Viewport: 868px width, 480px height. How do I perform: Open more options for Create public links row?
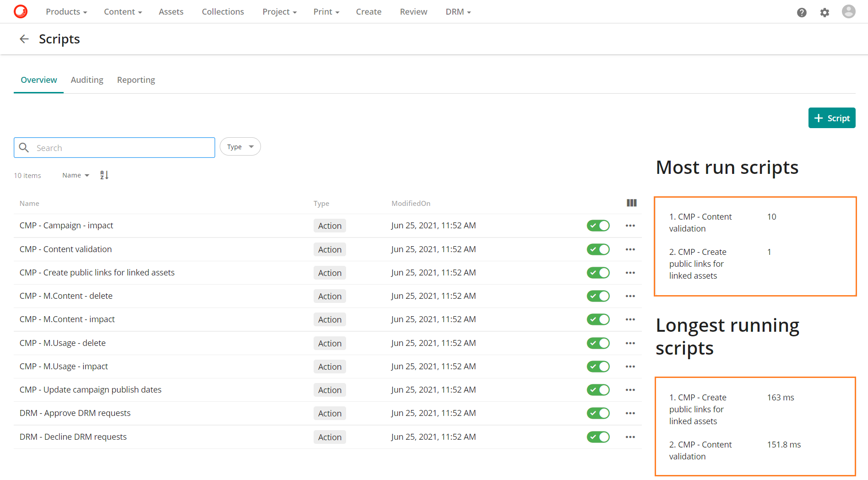pyautogui.click(x=630, y=273)
